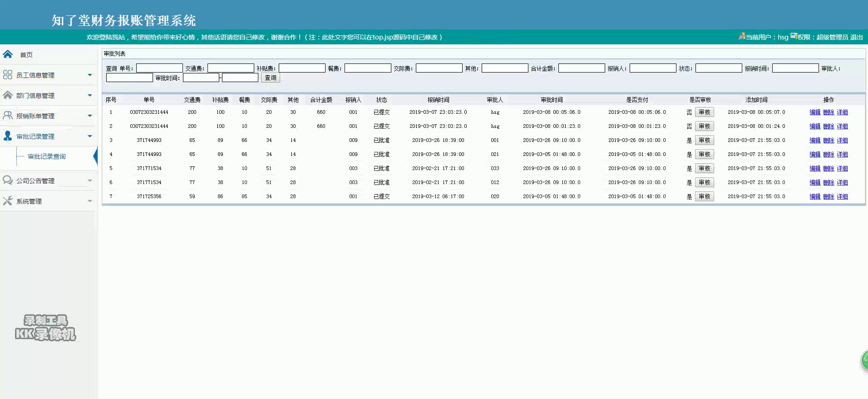Select 审批记录查询 submenu item

47,156
